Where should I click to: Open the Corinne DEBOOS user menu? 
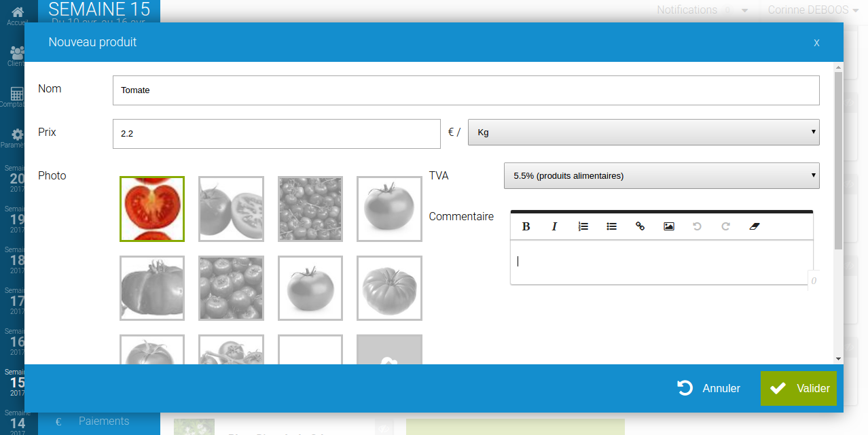tap(812, 10)
